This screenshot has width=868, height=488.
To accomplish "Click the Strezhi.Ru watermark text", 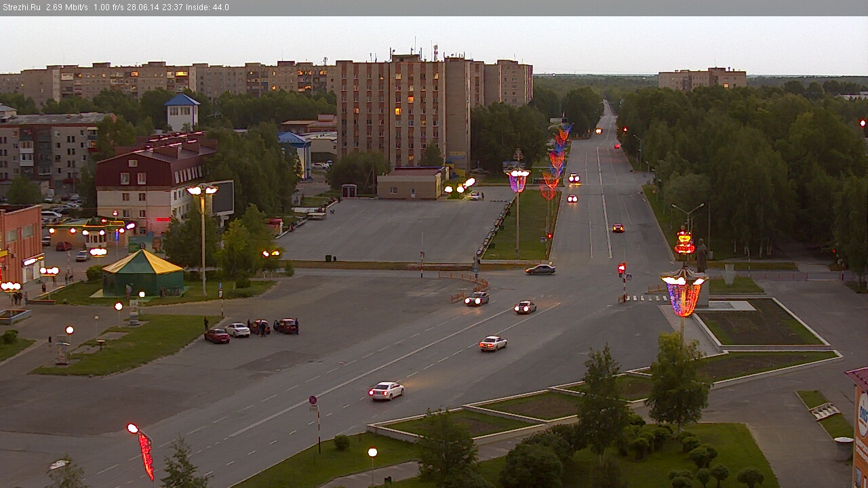I will pos(22,7).
